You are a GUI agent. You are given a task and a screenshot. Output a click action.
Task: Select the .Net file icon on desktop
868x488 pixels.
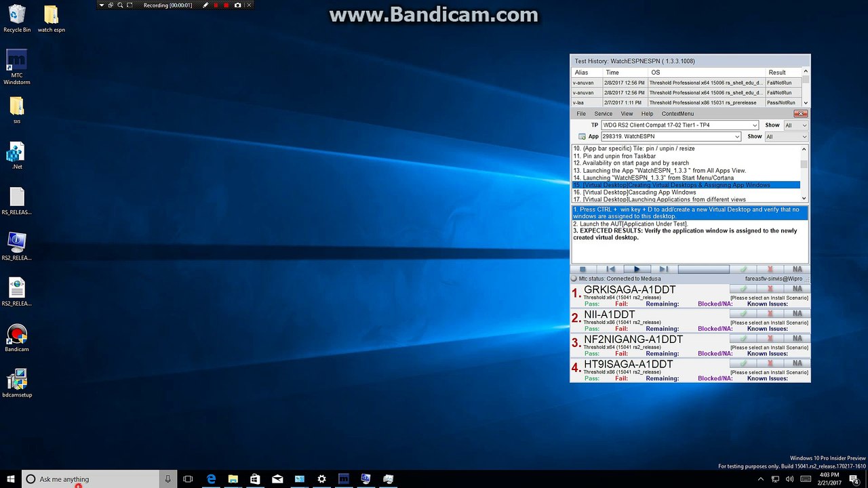[x=17, y=156]
